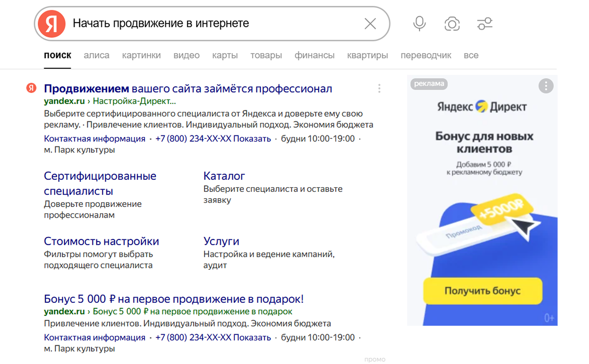Open search filter settings icon
589x364 pixels.
click(x=484, y=23)
